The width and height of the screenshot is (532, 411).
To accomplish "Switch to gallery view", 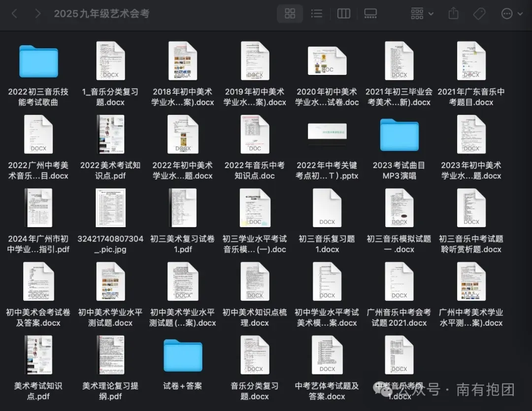I will click(370, 14).
